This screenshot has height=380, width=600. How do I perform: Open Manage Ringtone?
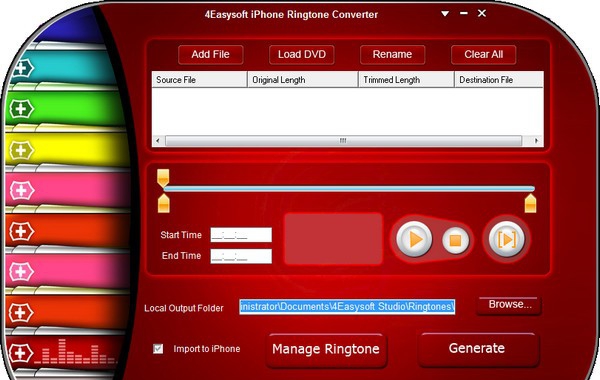point(326,349)
